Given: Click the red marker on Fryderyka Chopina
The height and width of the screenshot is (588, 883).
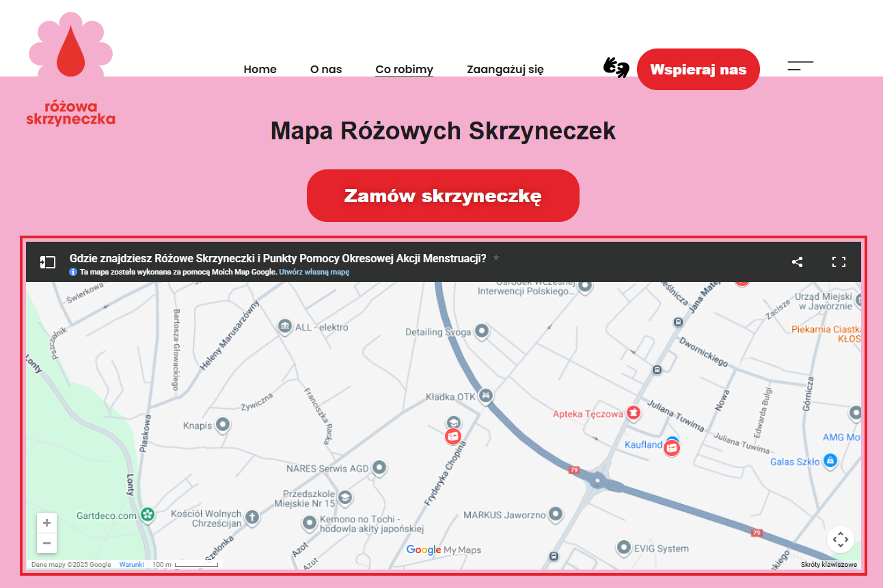Looking at the screenshot, I should [452, 436].
